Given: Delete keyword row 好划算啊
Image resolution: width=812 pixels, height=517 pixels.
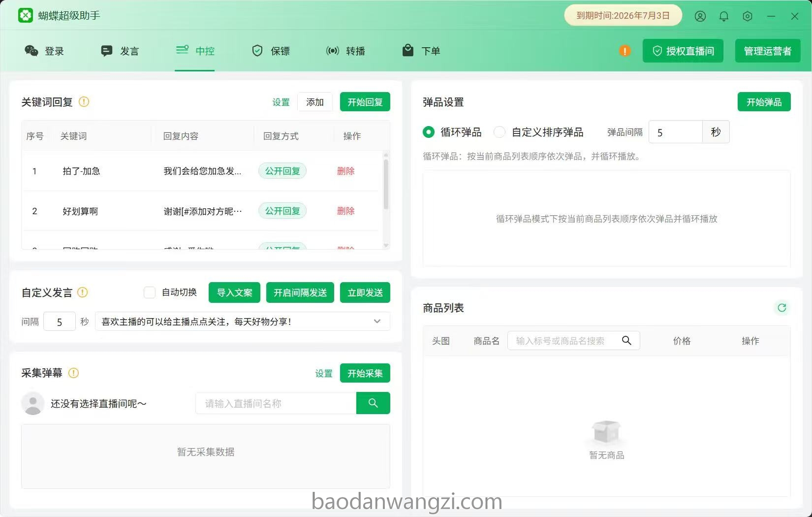Looking at the screenshot, I should coord(346,211).
